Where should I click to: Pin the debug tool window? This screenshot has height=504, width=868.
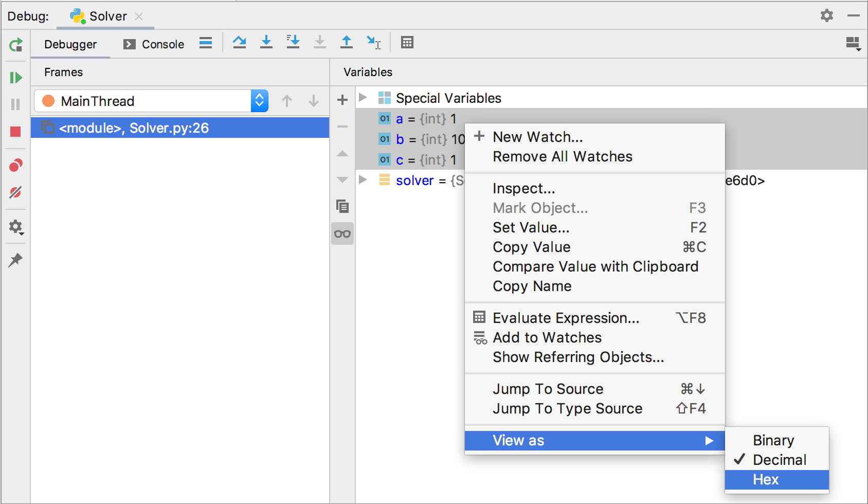(x=16, y=259)
